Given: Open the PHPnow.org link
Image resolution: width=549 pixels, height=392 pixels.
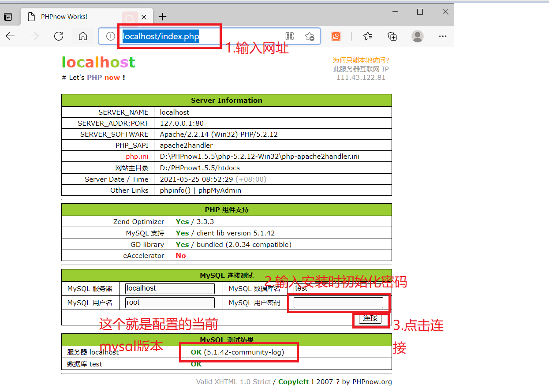Looking at the screenshot, I should (x=371, y=382).
